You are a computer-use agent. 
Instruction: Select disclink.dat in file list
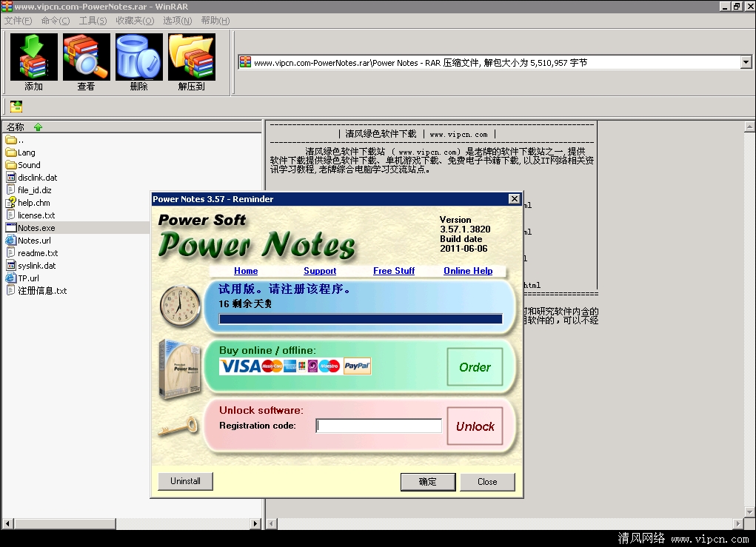32,178
